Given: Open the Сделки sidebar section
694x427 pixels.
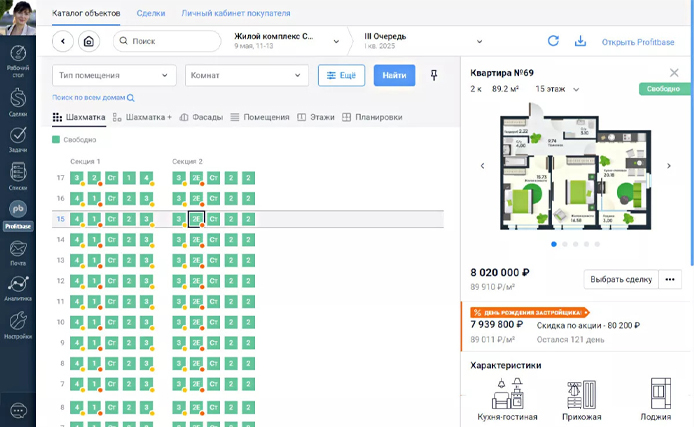Looking at the screenshot, I should (18, 101).
